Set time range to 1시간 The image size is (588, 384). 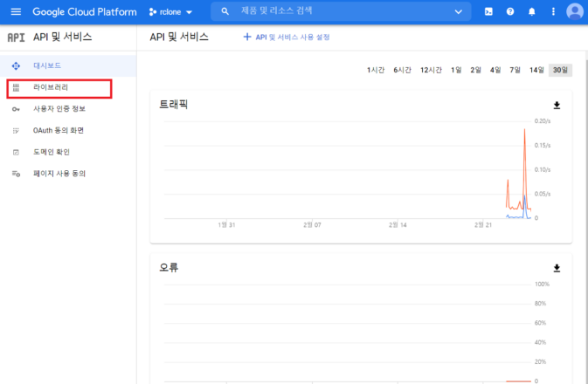376,70
